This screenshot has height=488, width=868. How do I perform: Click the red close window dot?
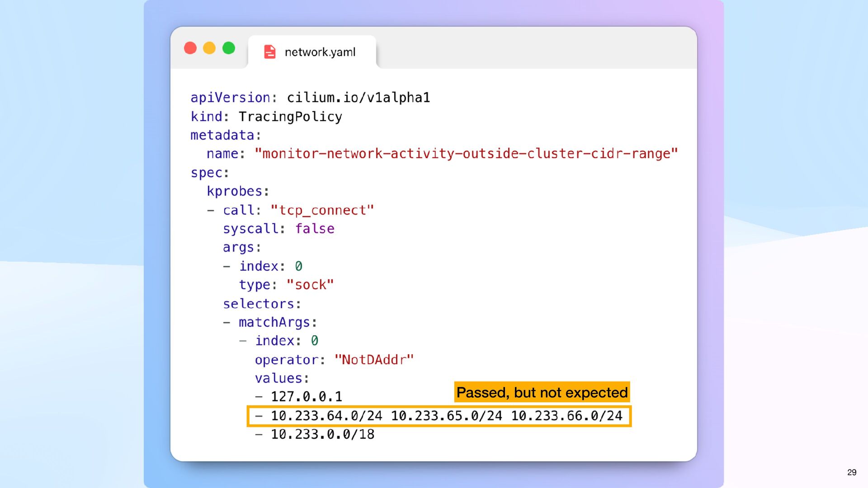coord(190,48)
